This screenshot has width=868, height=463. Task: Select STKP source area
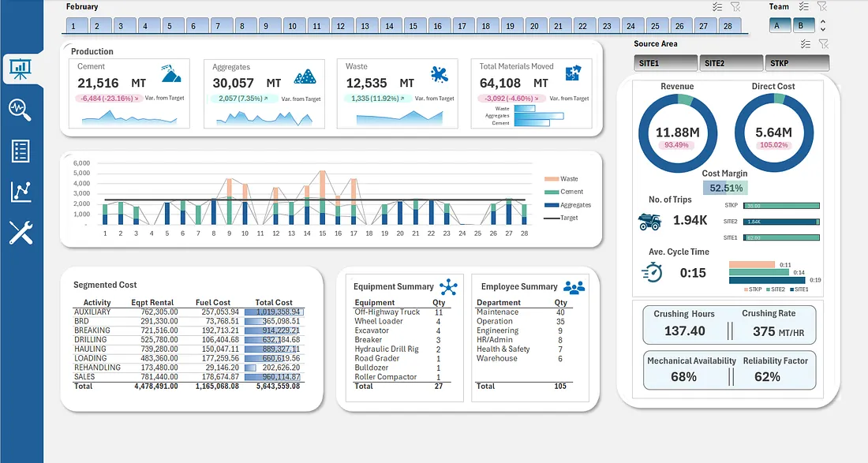click(x=797, y=63)
